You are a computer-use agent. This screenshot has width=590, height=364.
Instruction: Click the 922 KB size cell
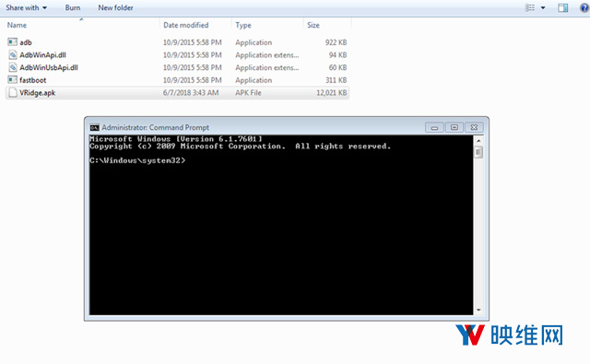tap(336, 42)
